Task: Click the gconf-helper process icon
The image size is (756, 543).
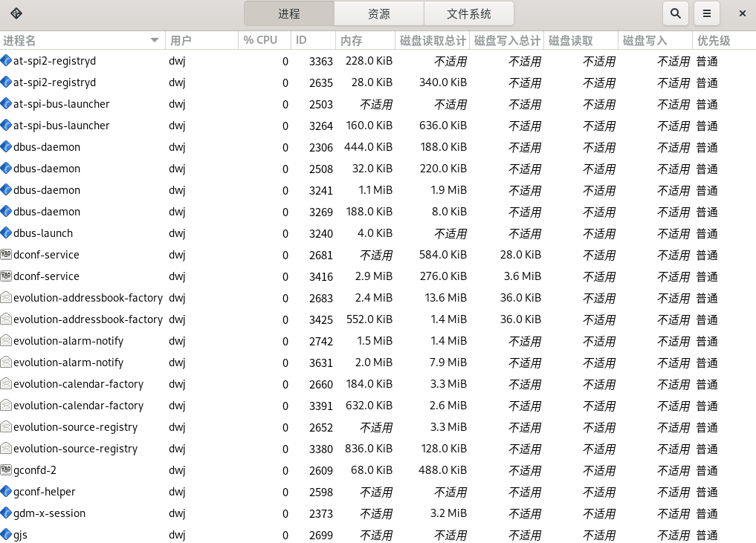Action: pyautogui.click(x=7, y=492)
